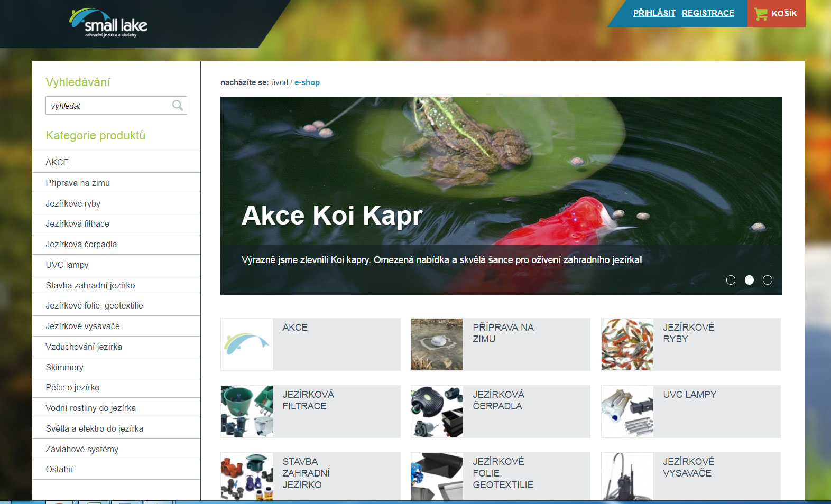Select the second banner slide dot
The width and height of the screenshot is (831, 504).
(x=749, y=280)
